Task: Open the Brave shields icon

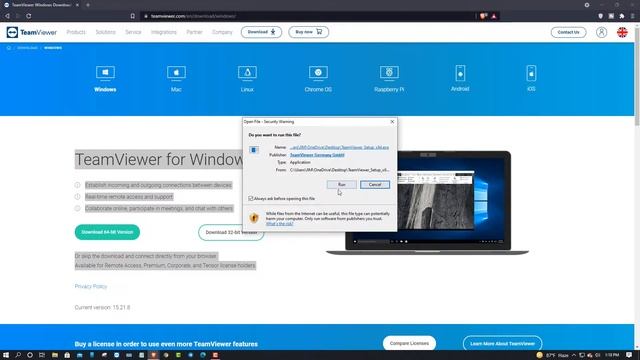Action: click(x=483, y=16)
